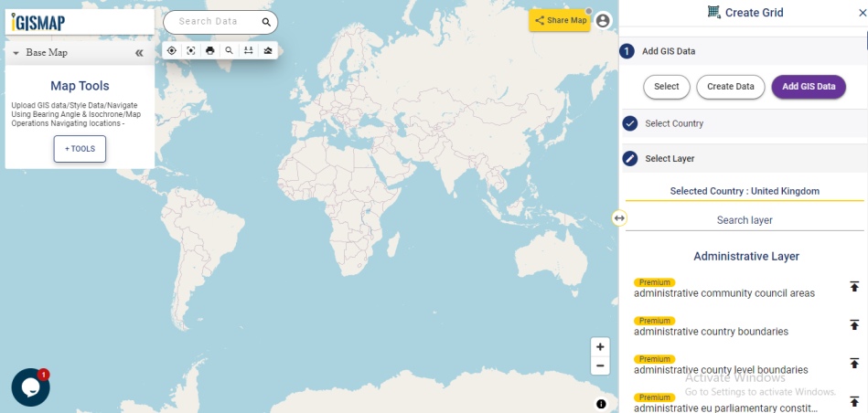
Task: Click the panel resize handle arrows icon
Action: tap(619, 217)
